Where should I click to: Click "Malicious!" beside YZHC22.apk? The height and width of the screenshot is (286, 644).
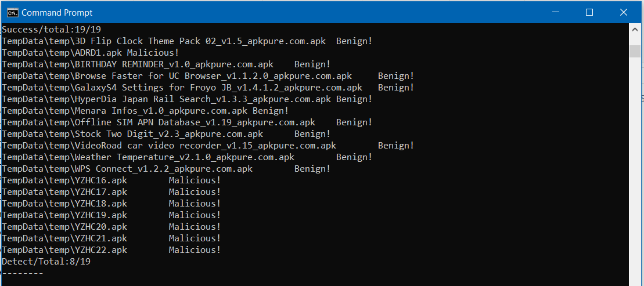point(195,249)
